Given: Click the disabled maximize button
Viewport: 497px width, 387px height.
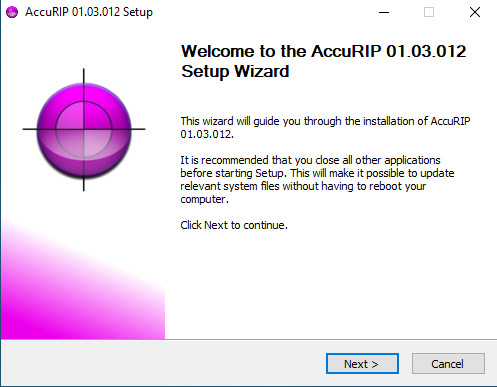Looking at the screenshot, I should point(429,12).
